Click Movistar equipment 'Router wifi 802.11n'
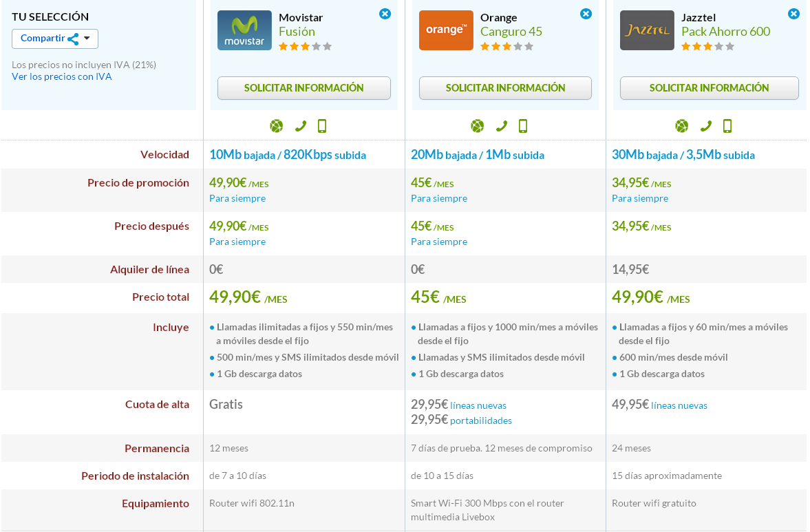 252,503
